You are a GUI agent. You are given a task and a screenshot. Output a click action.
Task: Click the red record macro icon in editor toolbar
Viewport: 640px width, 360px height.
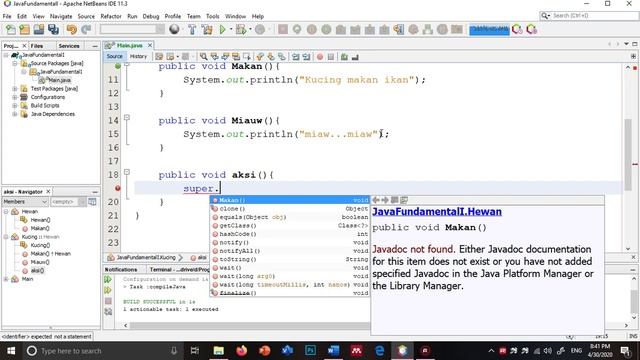coord(320,57)
